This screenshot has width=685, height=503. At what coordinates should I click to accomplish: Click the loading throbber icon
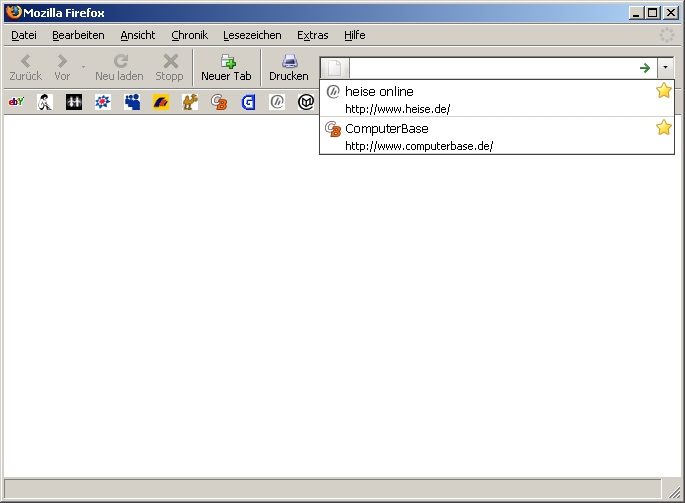pos(667,35)
